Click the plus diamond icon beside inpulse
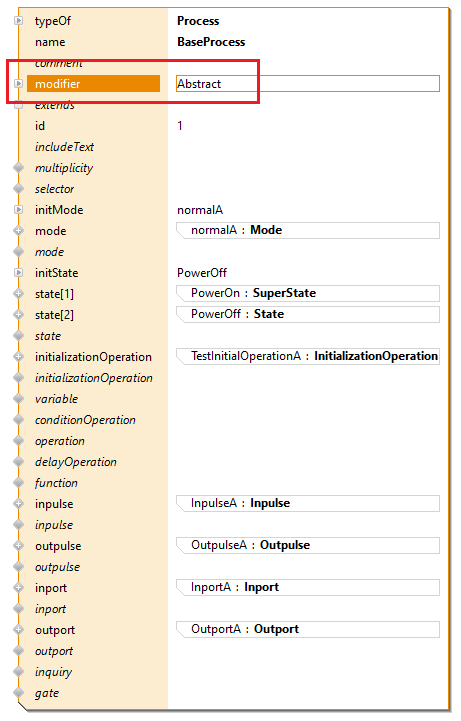Screen dimensions: 461x721 tap(18, 504)
